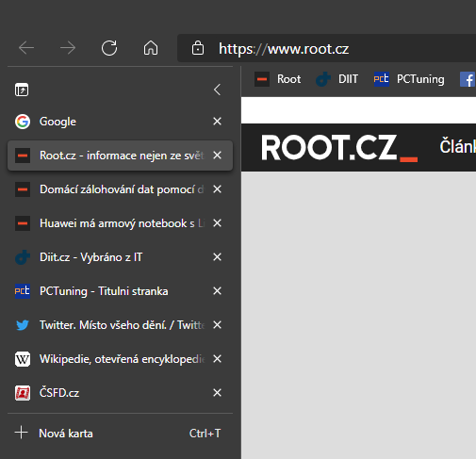Switch to the ČSFD.cz tab

[x=120, y=393]
